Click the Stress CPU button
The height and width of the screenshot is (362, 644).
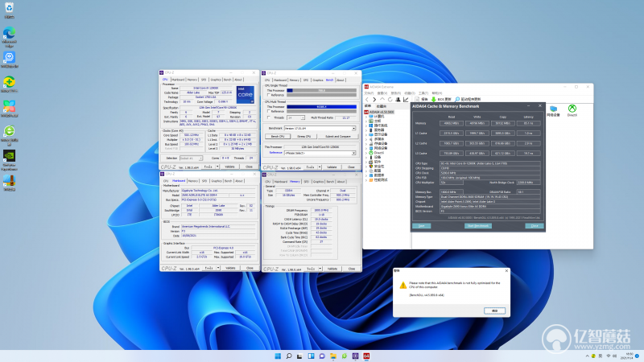(304, 136)
